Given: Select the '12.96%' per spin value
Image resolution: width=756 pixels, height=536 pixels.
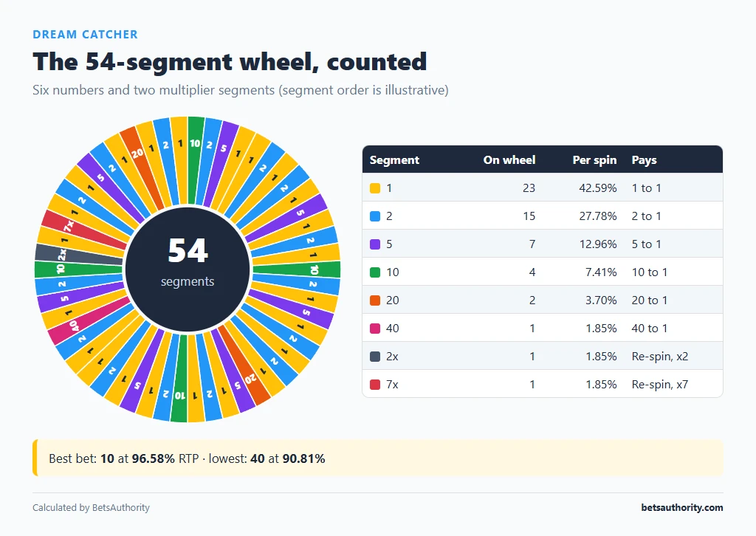Looking at the screenshot, I should 598,244.
